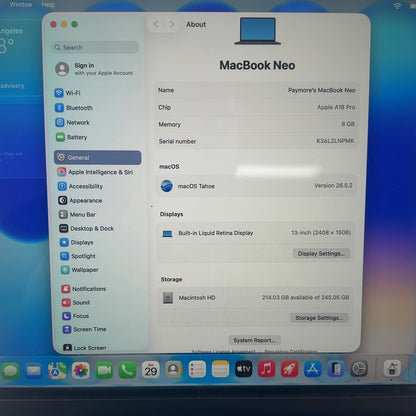Launch Music app from dock
Viewport: 416px width, 416px height.
tap(266, 369)
